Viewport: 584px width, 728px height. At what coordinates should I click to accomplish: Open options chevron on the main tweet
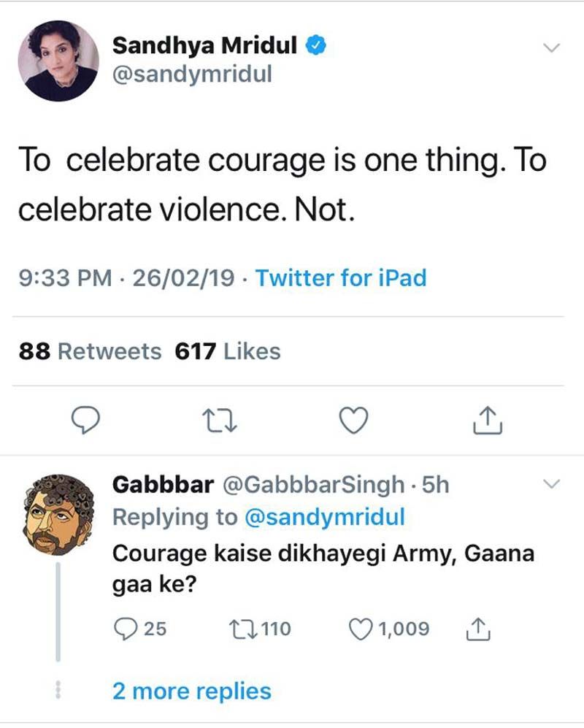[553, 48]
